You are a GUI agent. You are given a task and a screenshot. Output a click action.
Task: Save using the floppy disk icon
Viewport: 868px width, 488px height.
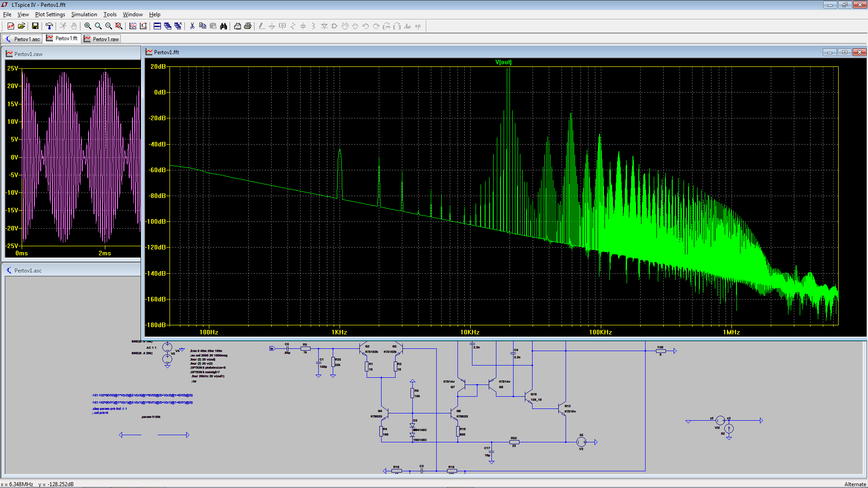(35, 26)
